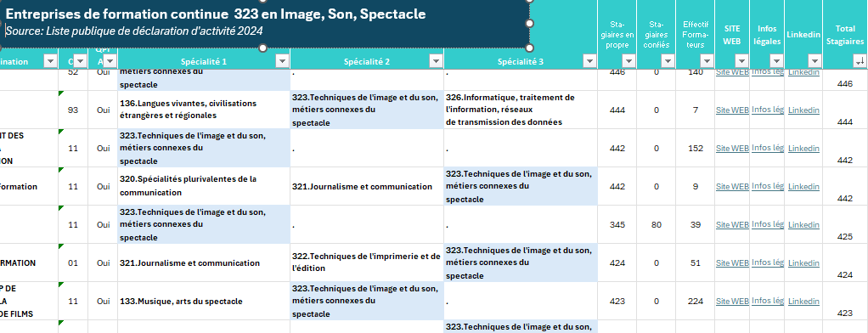
Task: Open the Spécialité 1 filter dropdown
Action: [x=282, y=61]
